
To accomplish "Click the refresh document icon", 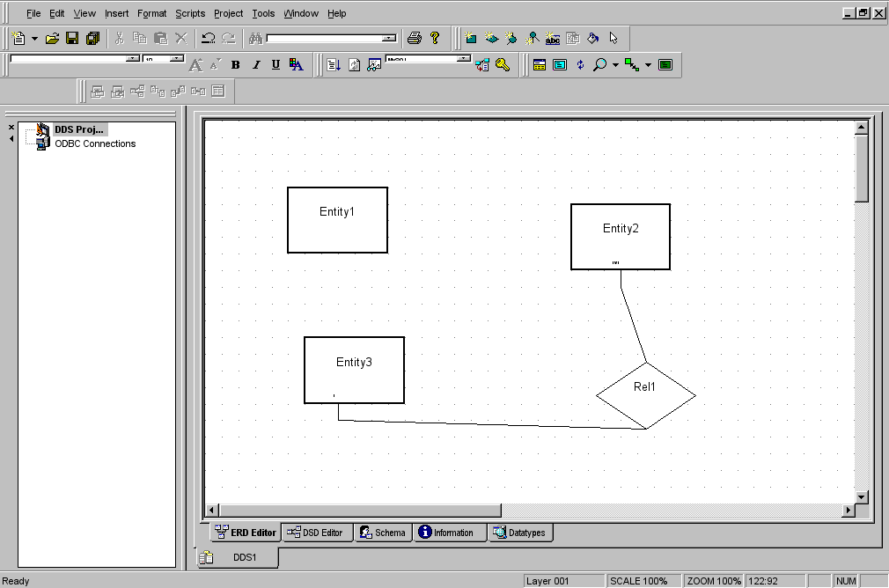I will pos(355,65).
